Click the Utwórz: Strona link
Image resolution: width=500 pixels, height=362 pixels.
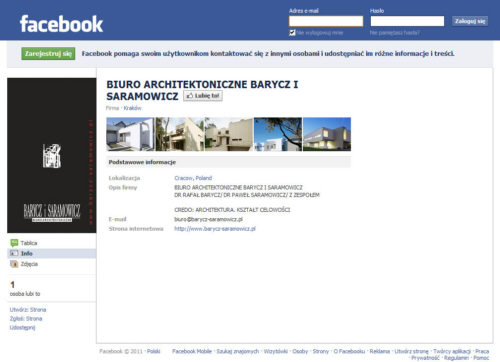[x=28, y=310]
